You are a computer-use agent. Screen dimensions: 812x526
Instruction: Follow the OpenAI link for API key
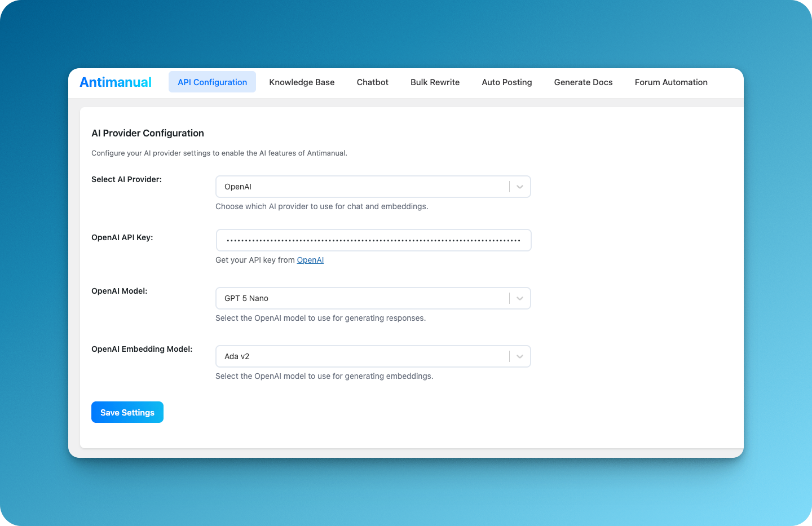[310, 260]
